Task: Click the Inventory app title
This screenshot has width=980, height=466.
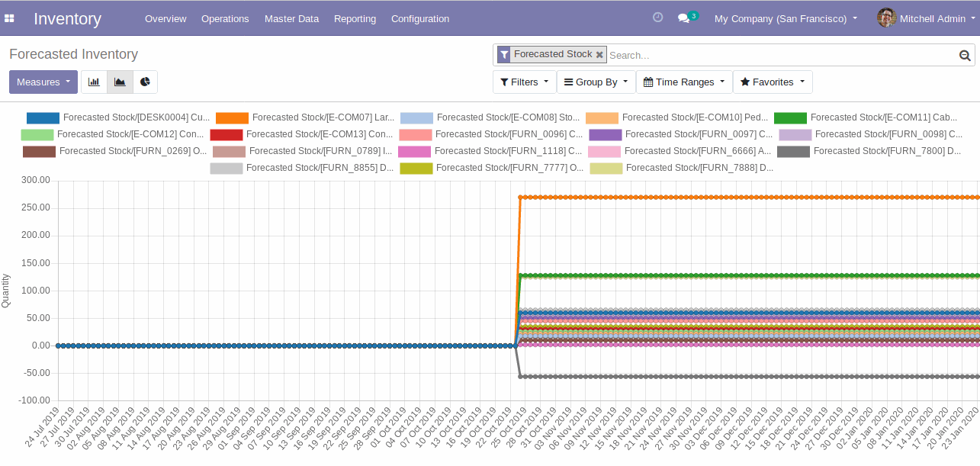Action: pyautogui.click(x=67, y=18)
